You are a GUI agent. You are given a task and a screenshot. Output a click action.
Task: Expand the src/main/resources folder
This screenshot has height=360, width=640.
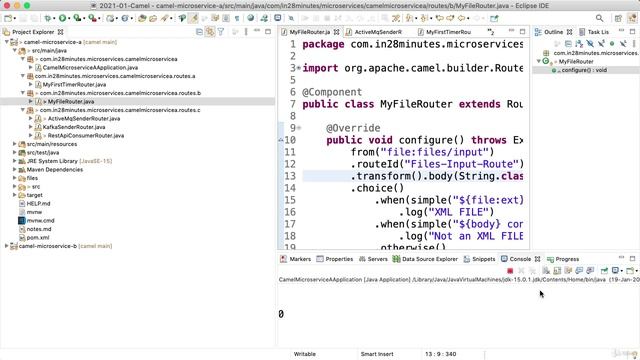15,144
